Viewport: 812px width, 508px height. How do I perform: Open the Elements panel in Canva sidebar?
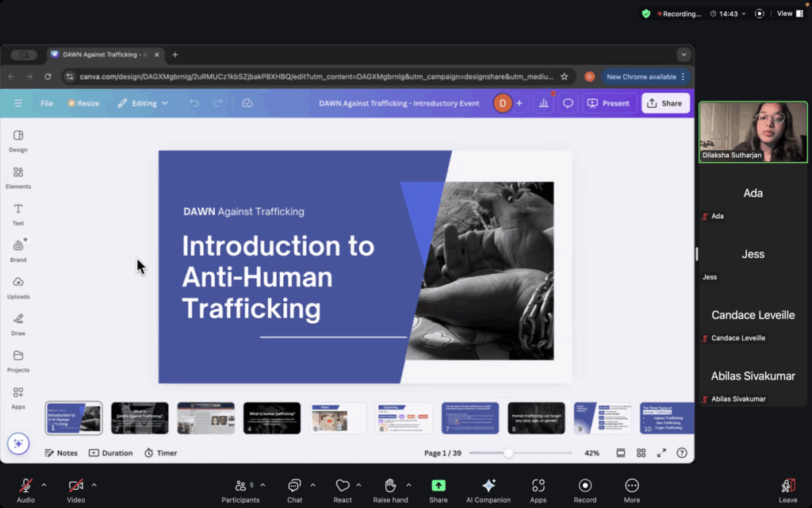(17, 177)
